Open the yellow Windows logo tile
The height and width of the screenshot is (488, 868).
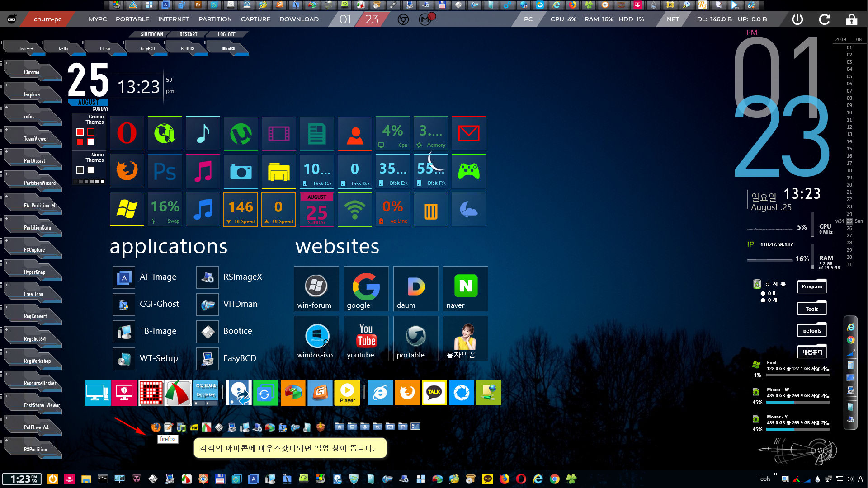[127, 209]
